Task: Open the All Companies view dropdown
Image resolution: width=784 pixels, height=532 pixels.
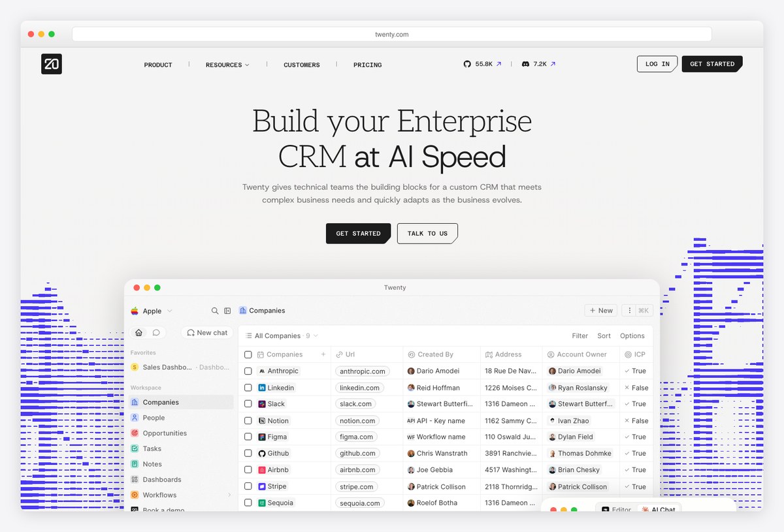Action: [282, 336]
